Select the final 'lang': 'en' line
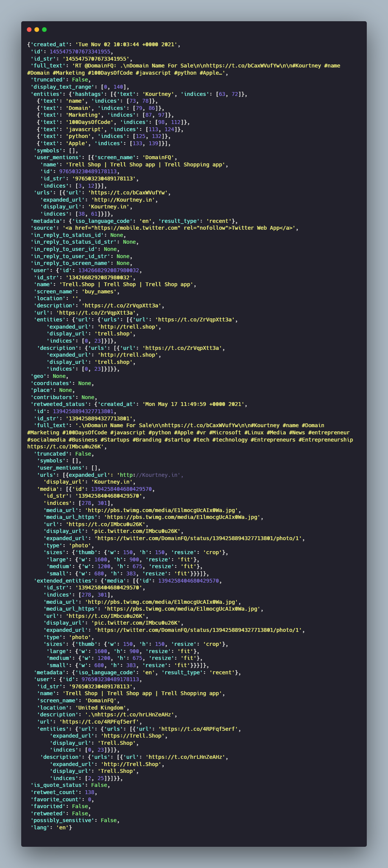The image size is (388, 868). [51, 827]
